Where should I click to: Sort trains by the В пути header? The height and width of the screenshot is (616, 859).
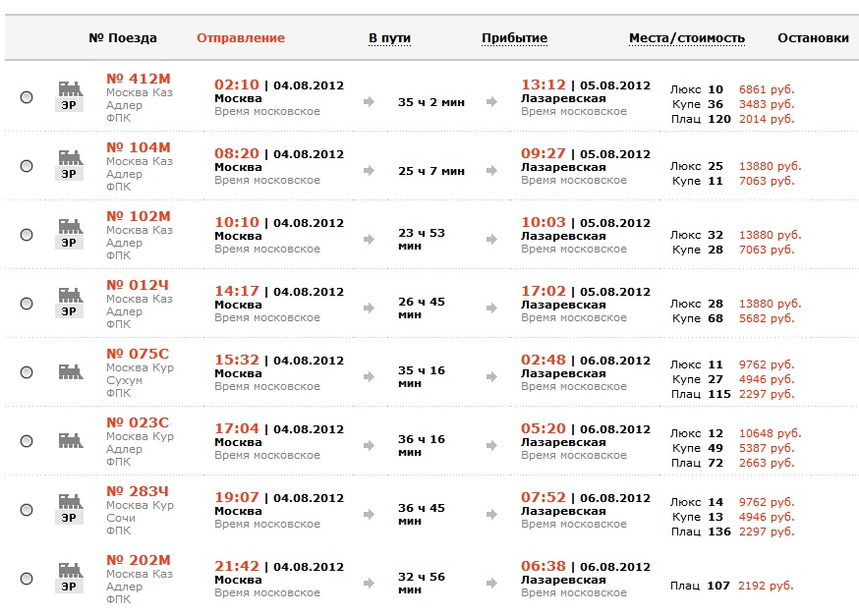pyautogui.click(x=389, y=38)
